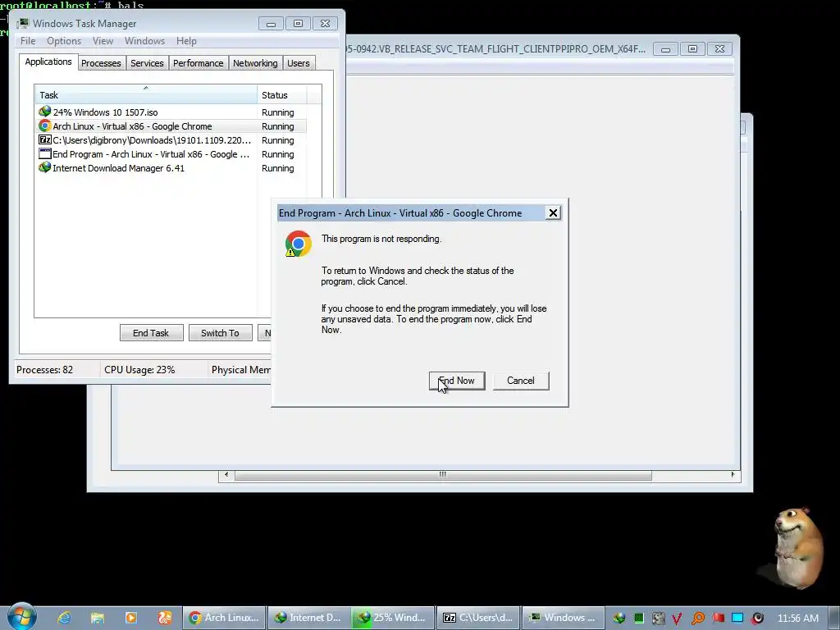Image resolution: width=840 pixels, height=630 pixels.
Task: Open Task Manager Windows menu
Action: [x=144, y=41]
